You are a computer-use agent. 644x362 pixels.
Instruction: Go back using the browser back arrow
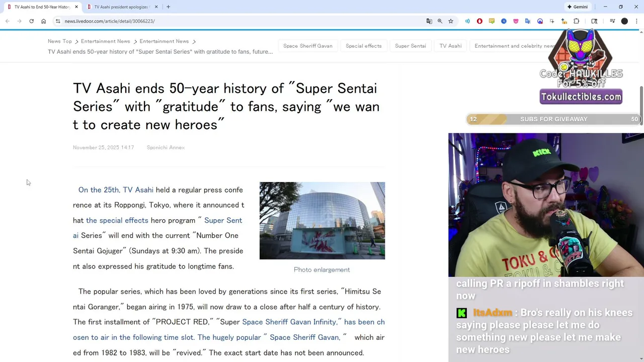pyautogui.click(x=7, y=21)
